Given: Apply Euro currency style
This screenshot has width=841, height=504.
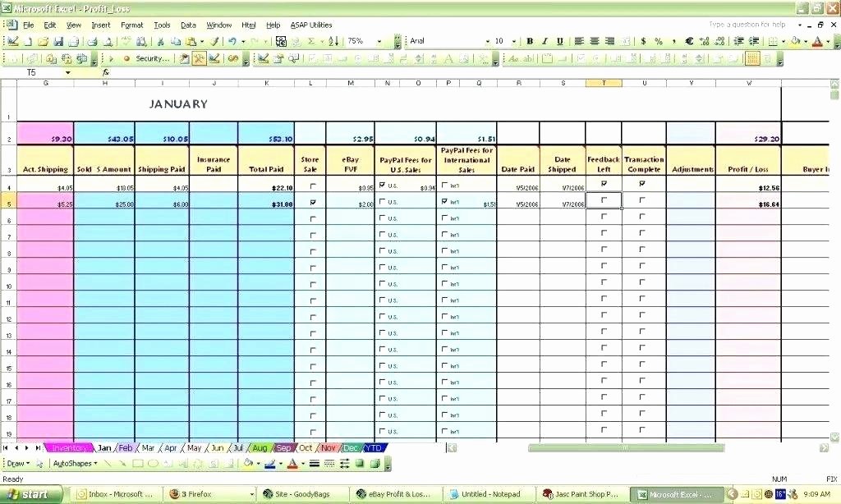Looking at the screenshot, I should click(x=690, y=41).
